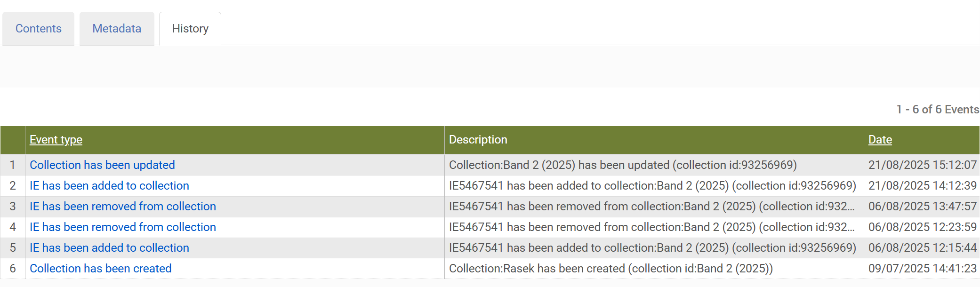Select row 1 of the events table

[13, 165]
